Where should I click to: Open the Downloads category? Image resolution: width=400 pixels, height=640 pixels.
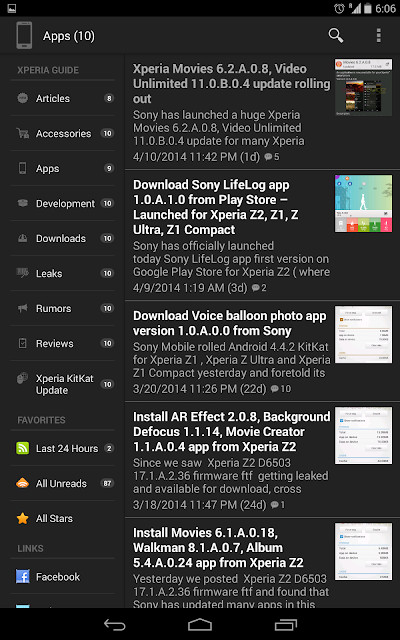[62, 238]
